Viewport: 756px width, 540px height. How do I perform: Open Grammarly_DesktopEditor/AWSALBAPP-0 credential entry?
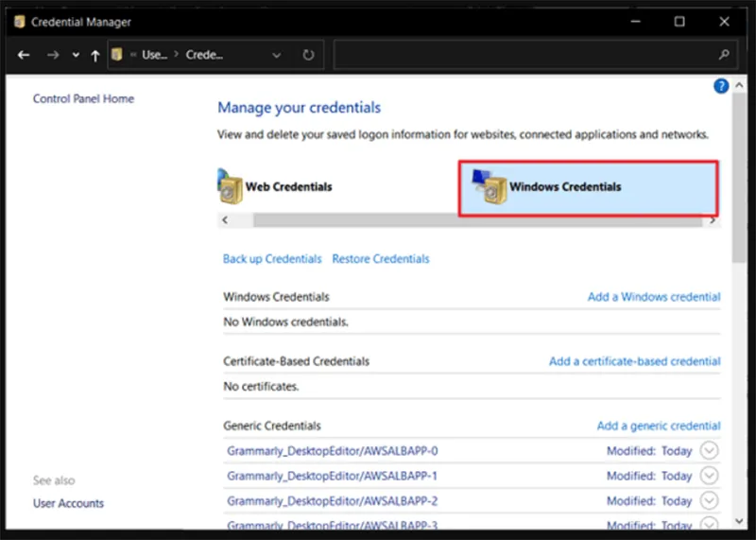point(333,451)
